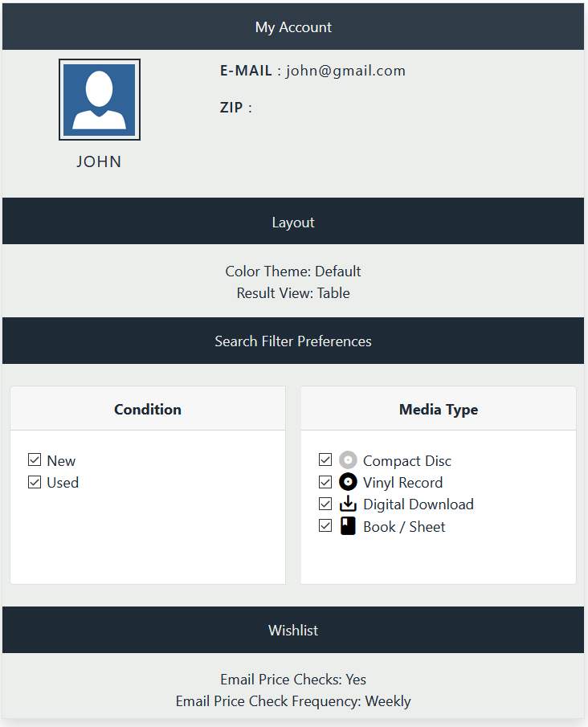Click the JOHN username label
Screen dimensions: 588x727
tap(100, 161)
